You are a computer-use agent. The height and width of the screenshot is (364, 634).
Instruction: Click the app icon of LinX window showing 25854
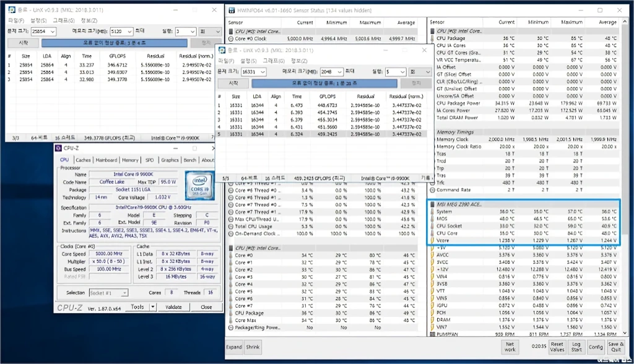tap(12, 9)
